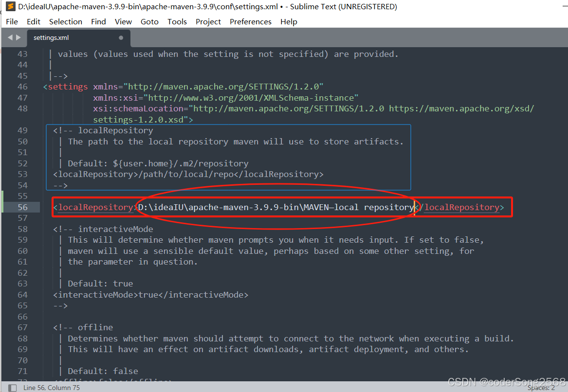Open the Edit menu
Viewport: 568px width, 392px height.
point(33,22)
